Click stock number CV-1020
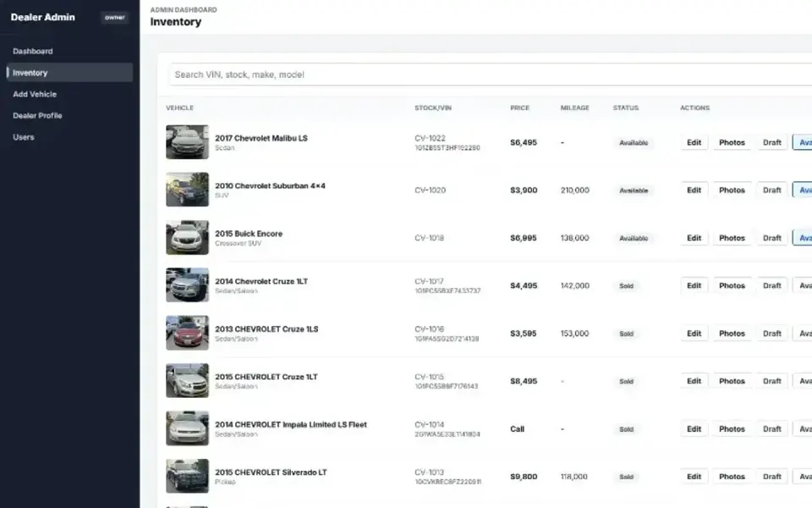The width and height of the screenshot is (812, 508). 430,190
